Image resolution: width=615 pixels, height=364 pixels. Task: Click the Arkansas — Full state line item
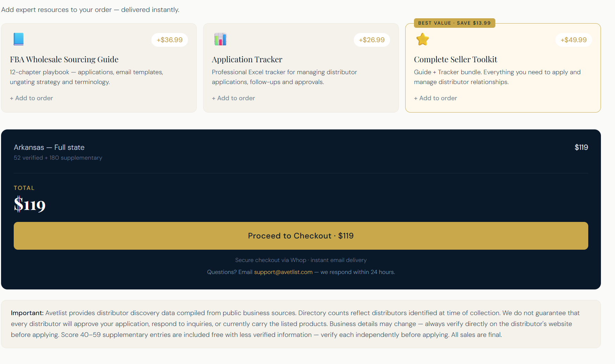(49, 147)
